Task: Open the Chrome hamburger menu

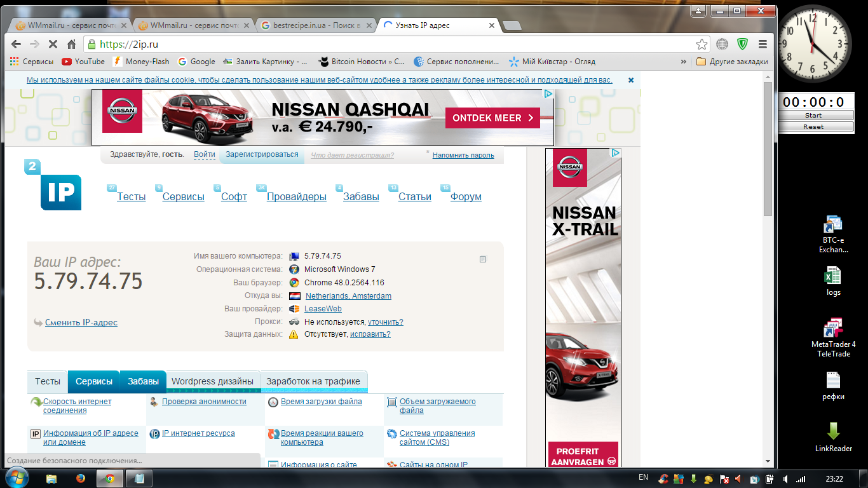Action: [x=763, y=44]
